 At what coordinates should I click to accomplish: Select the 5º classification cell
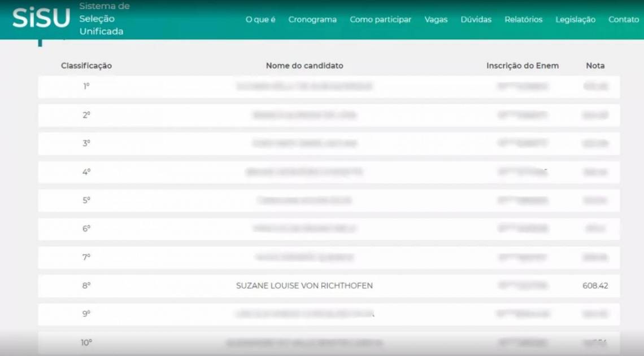[86, 200]
